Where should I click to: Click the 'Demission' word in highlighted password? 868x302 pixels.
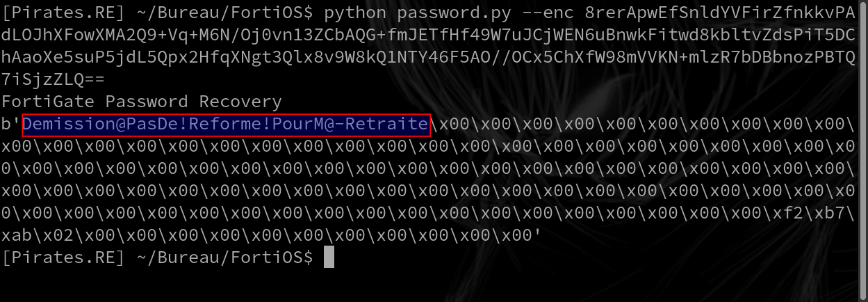click(x=70, y=125)
